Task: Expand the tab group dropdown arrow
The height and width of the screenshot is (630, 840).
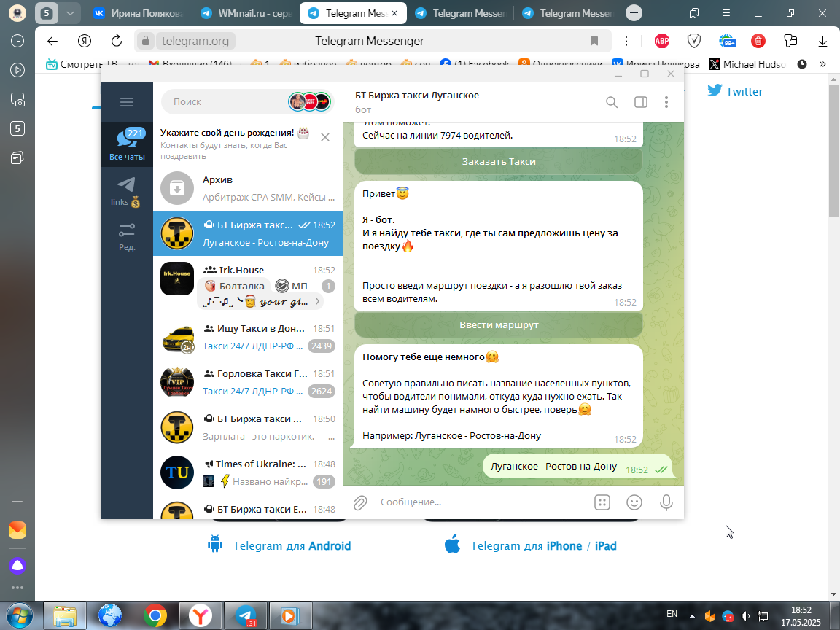Action: coord(70,13)
